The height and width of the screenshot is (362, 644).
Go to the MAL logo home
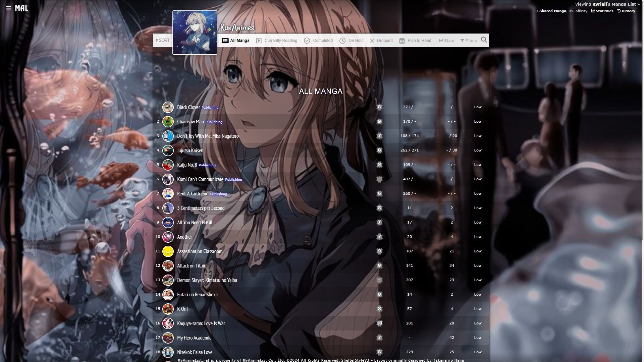[x=21, y=8]
